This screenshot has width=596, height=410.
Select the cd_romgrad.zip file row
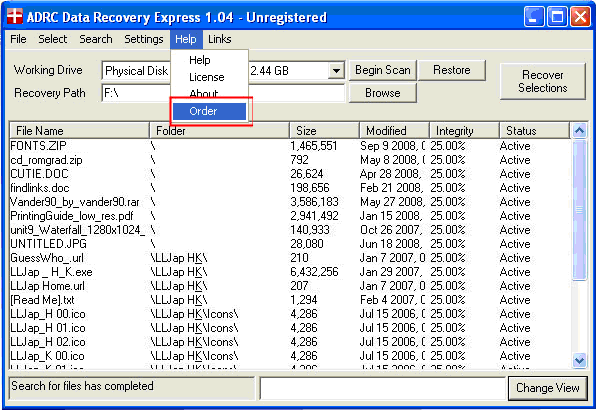[290, 160]
